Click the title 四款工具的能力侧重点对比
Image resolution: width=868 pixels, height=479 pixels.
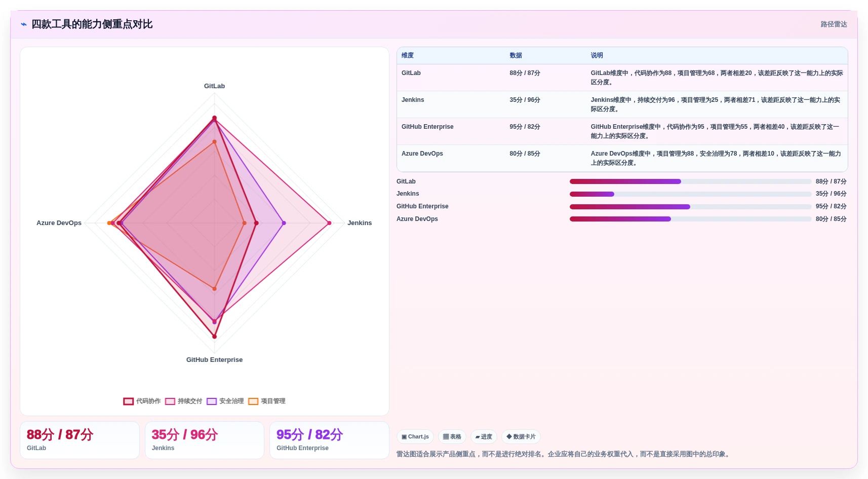92,24
